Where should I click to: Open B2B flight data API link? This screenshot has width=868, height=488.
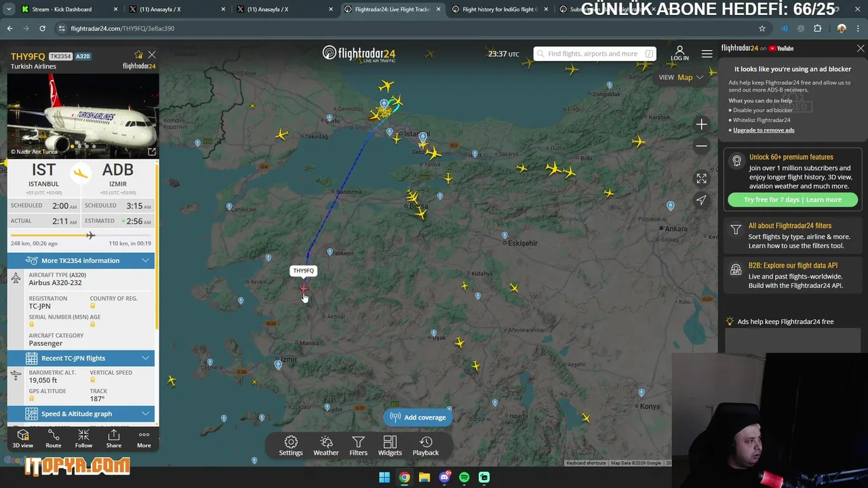793,266
